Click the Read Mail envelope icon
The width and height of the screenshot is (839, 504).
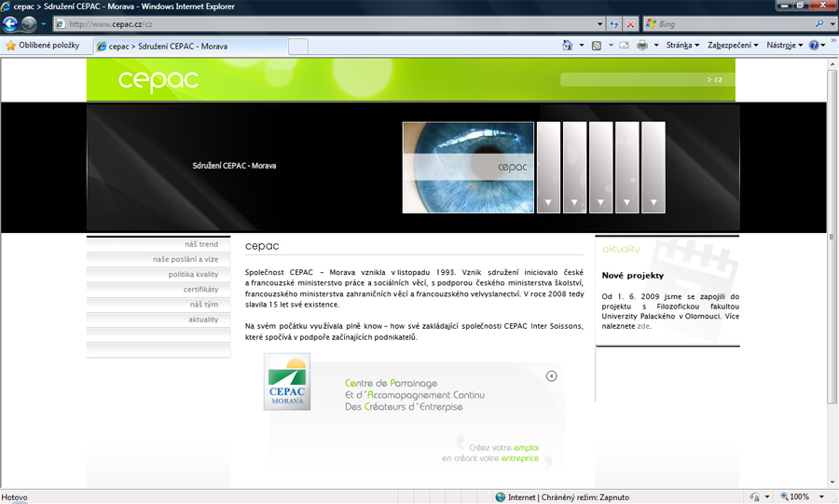(x=625, y=45)
